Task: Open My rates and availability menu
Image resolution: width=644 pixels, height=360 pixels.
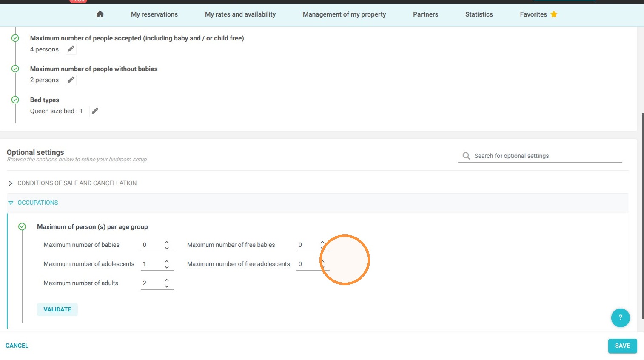Action: click(x=240, y=14)
